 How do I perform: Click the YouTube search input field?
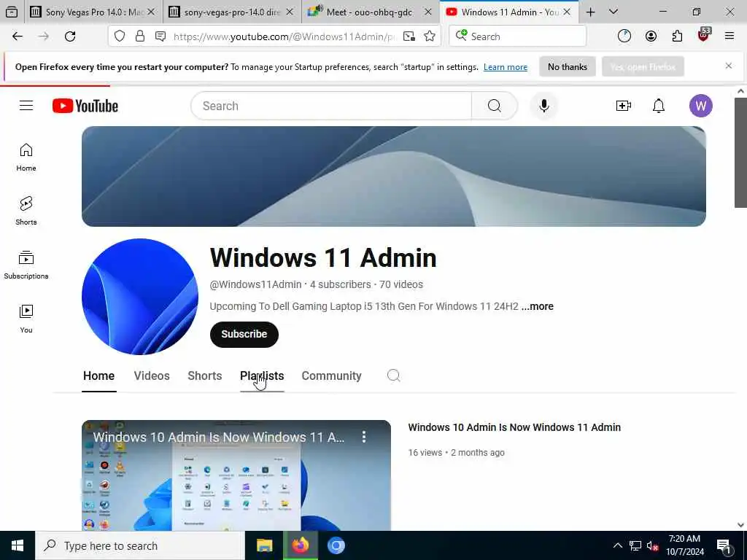(x=331, y=106)
